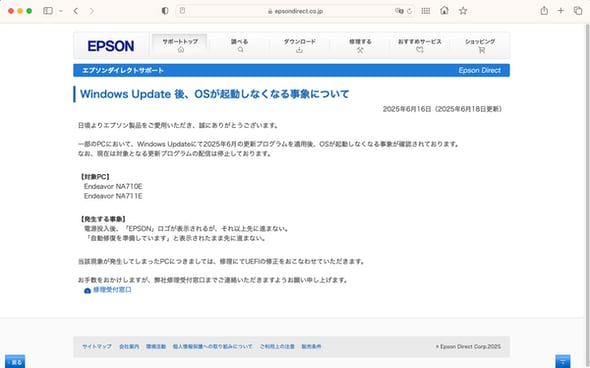Viewport: 590px width, 368px height.
Task: Click the blue 戻る button in the corner
Action: coord(15,362)
